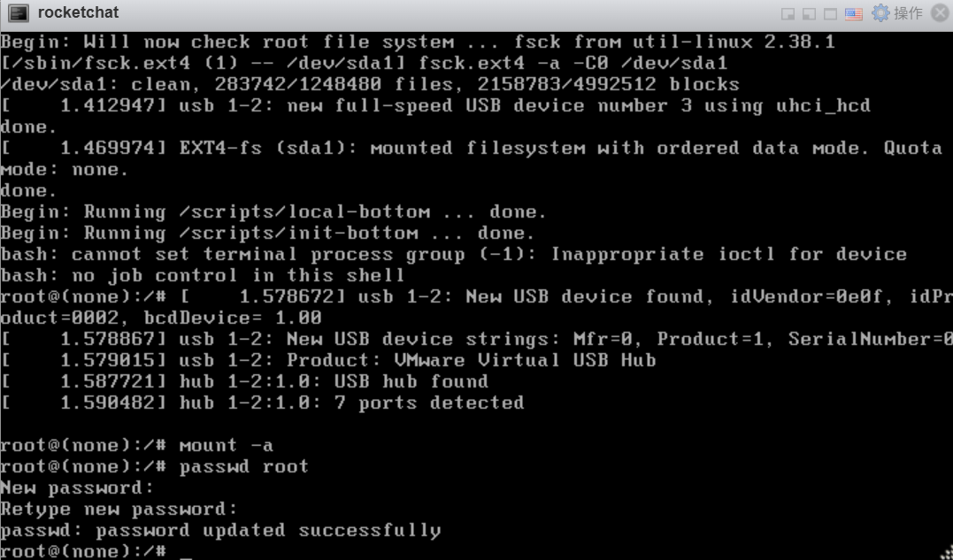This screenshot has width=953, height=560.
Task: Click the '7 ports detected' log line
Action: pyautogui.click(x=263, y=403)
